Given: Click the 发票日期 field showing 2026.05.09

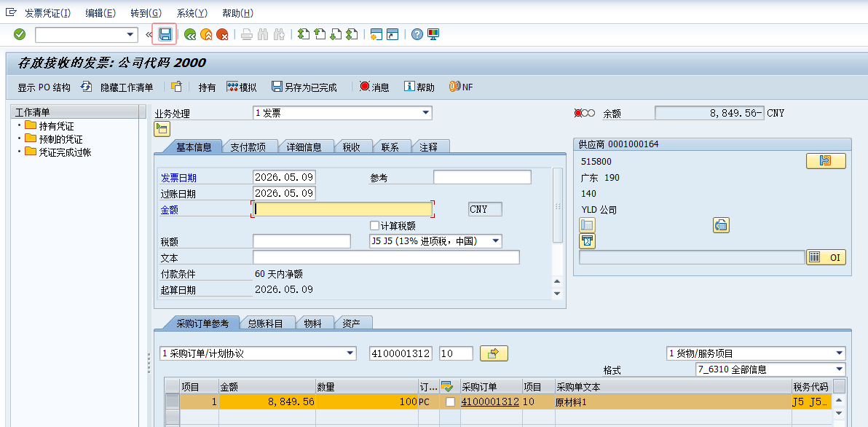Looking at the screenshot, I should click(284, 177).
